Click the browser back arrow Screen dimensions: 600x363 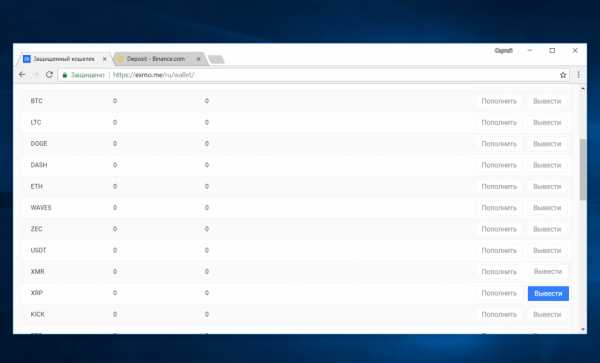(22, 75)
